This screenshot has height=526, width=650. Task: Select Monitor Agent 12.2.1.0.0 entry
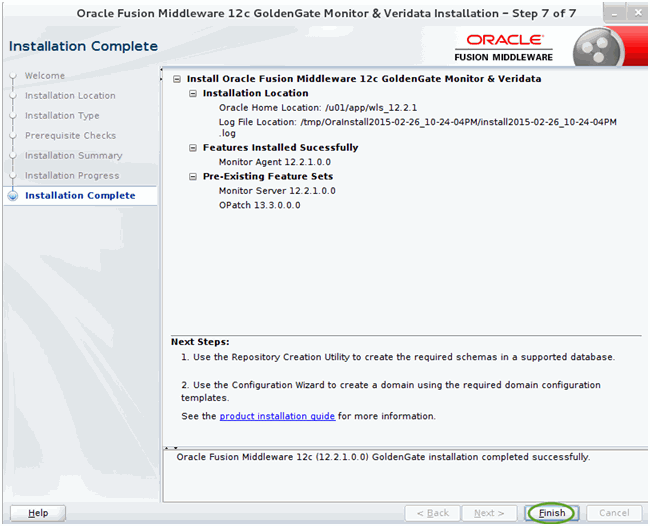click(x=275, y=162)
